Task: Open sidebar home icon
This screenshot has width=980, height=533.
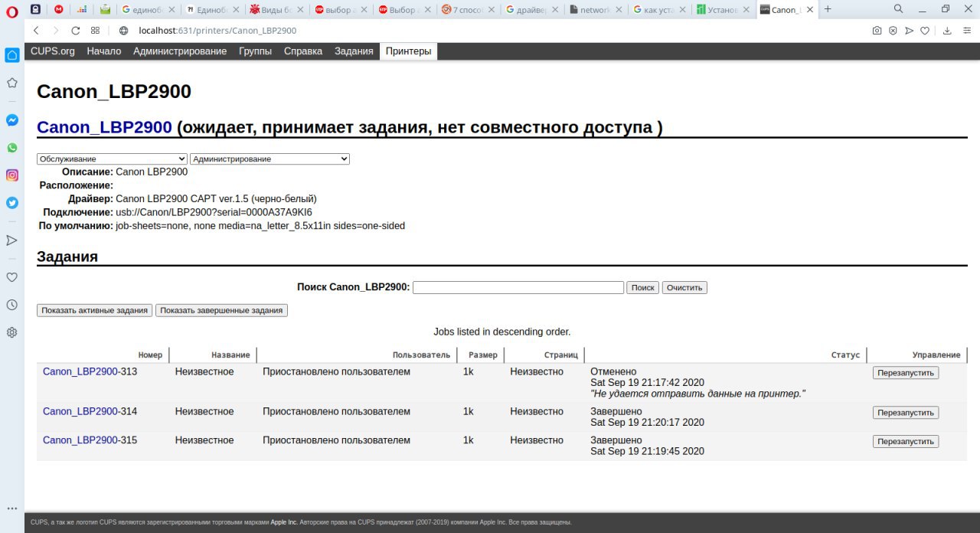Action: [11, 55]
